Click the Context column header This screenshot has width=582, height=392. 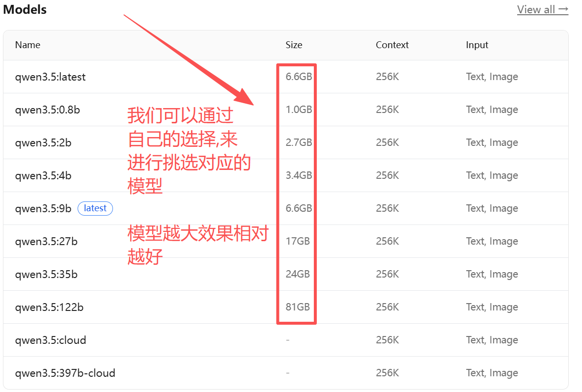tap(392, 45)
